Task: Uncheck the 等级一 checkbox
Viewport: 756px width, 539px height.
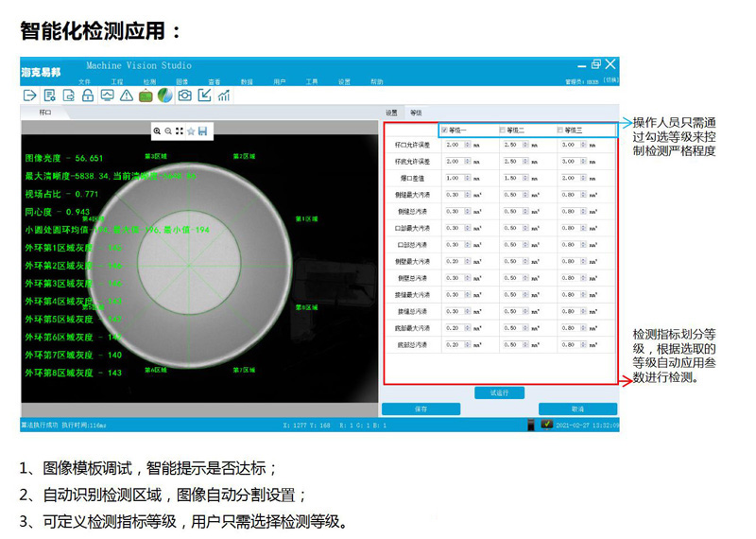Action: pos(444,130)
